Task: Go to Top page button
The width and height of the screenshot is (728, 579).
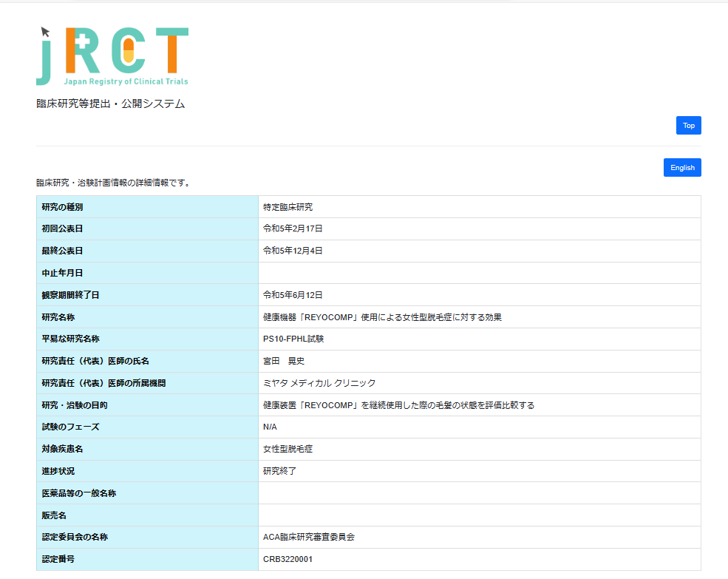Action: tap(689, 126)
